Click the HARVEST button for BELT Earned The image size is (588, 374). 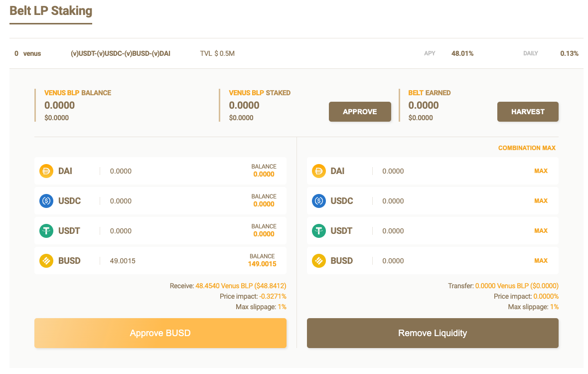[x=528, y=111]
